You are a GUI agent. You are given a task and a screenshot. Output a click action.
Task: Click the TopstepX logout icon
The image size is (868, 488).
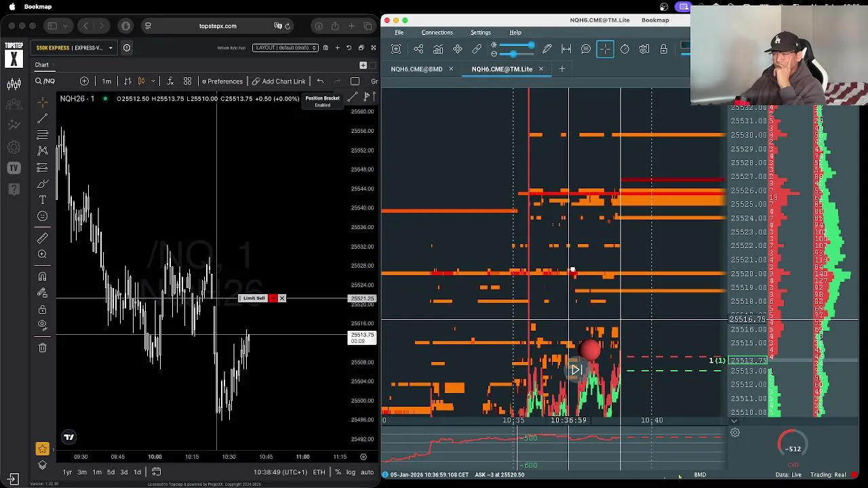pos(14,479)
